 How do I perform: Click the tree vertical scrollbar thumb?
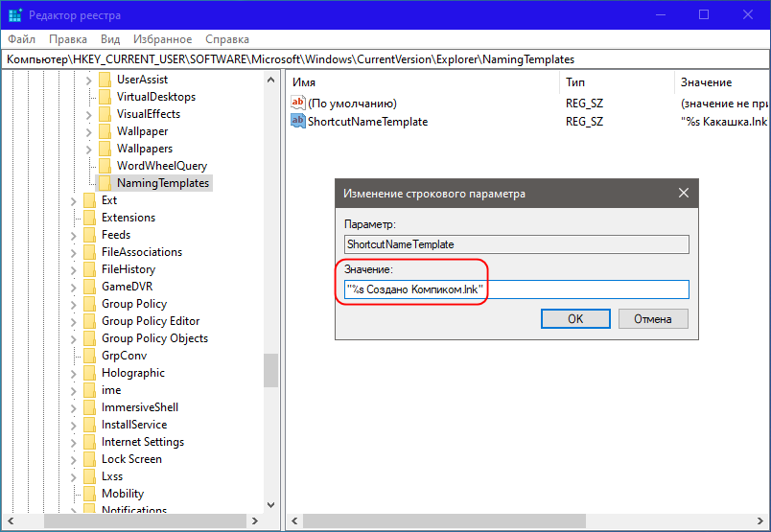[x=271, y=370]
